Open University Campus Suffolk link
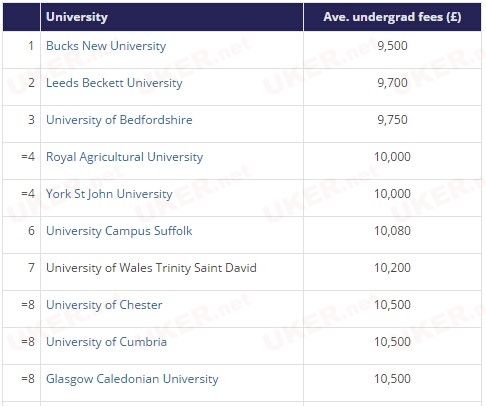Image resolution: width=486 pixels, height=406 pixels. 119,231
